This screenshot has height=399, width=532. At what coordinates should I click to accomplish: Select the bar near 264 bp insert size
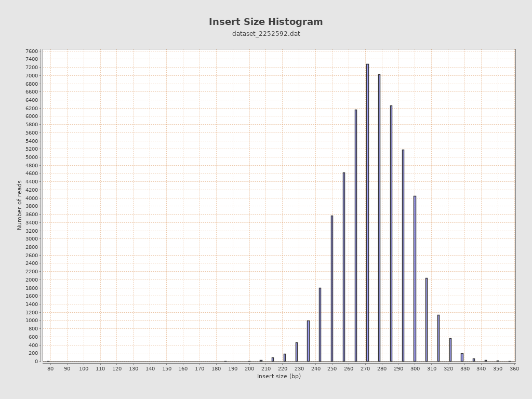tap(356, 235)
